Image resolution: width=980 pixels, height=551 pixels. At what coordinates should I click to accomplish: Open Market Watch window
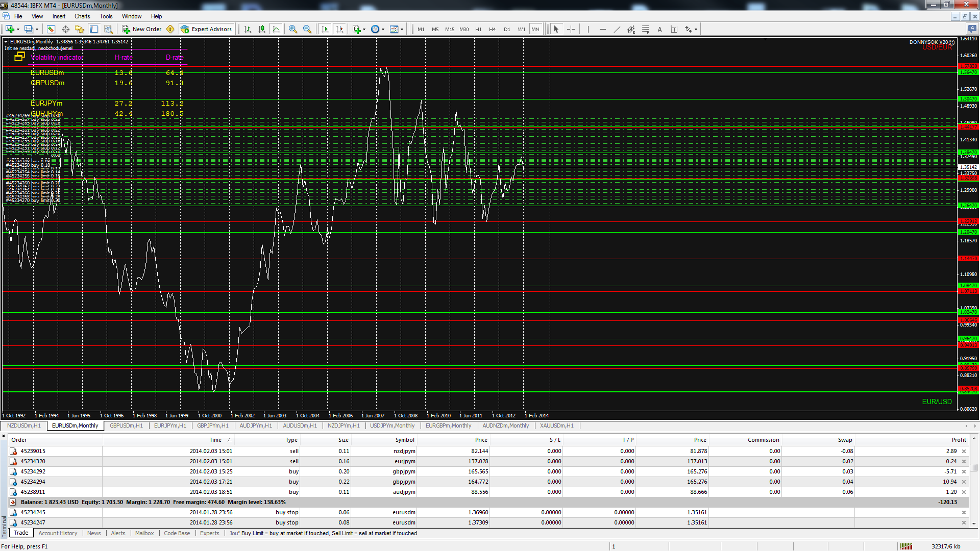(51, 29)
